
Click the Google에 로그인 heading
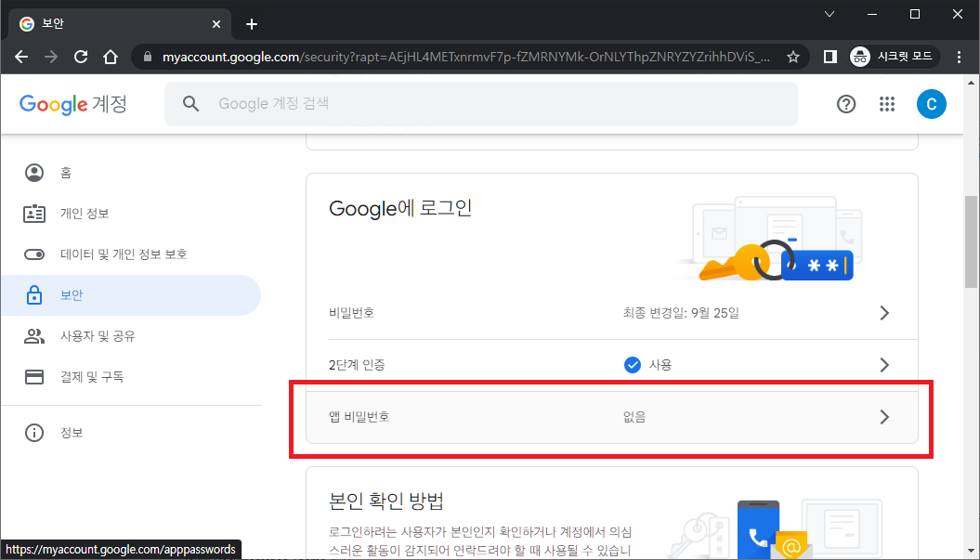click(x=400, y=208)
